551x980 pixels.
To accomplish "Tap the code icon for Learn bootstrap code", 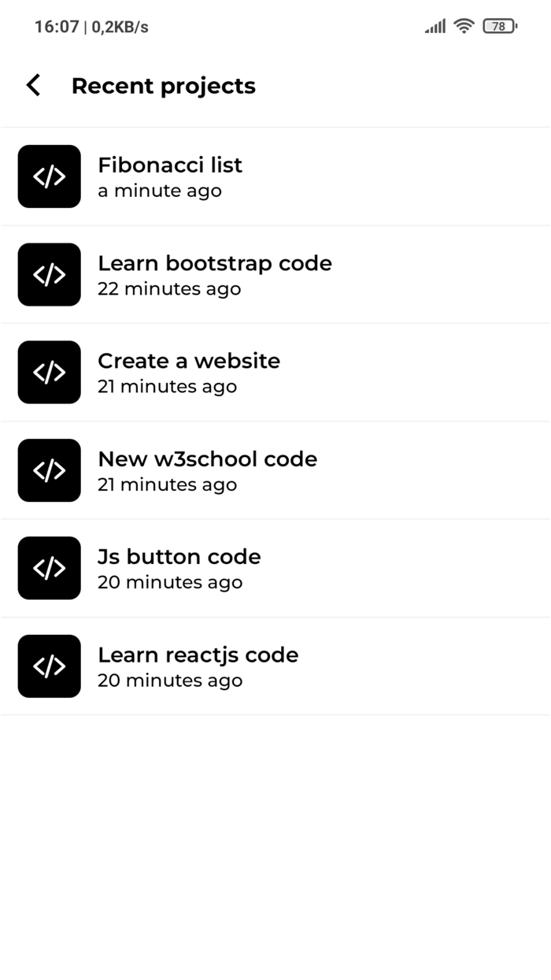I will pos(49,274).
